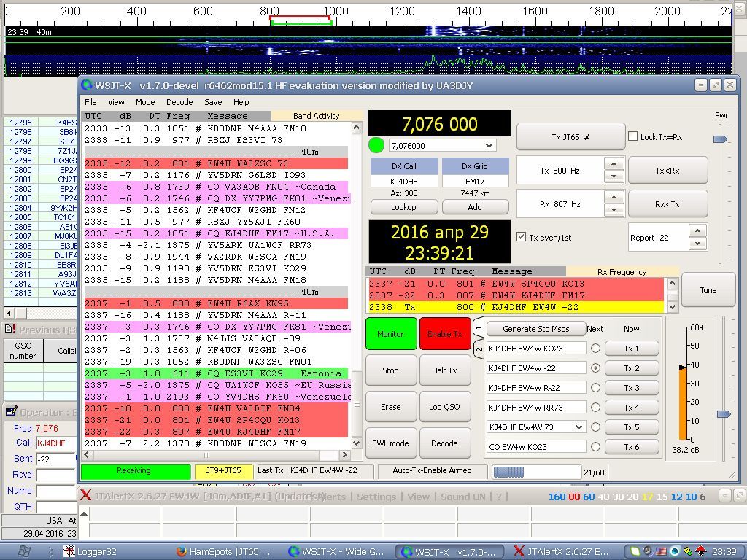Click the CQ EW4W KO23 message field

535,446
